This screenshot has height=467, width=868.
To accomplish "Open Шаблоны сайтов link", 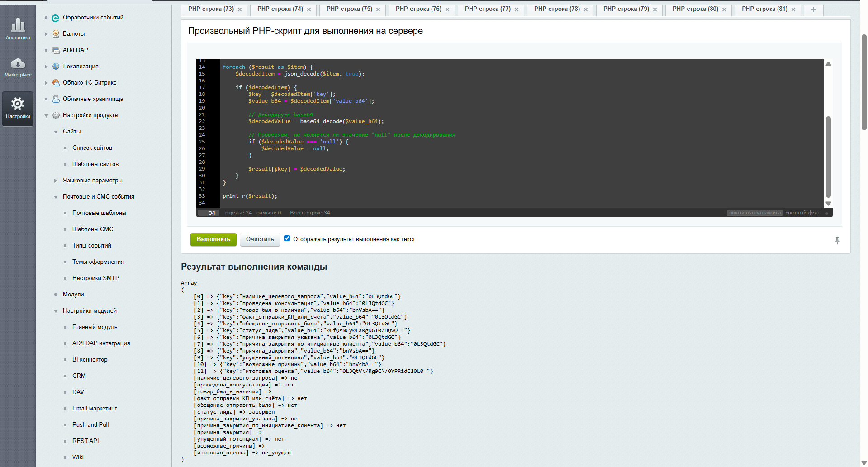I will tap(95, 164).
